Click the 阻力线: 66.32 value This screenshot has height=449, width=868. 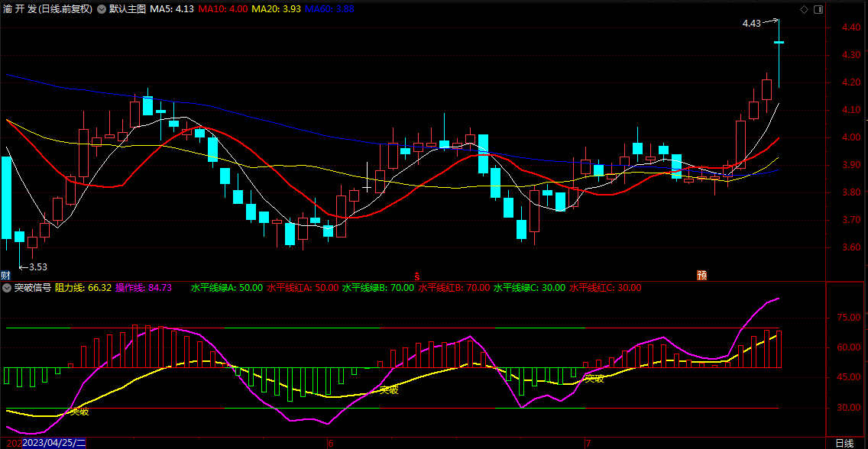pyautogui.click(x=83, y=288)
